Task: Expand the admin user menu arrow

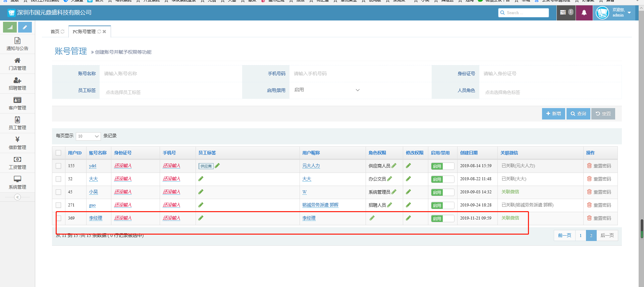Action: click(629, 13)
